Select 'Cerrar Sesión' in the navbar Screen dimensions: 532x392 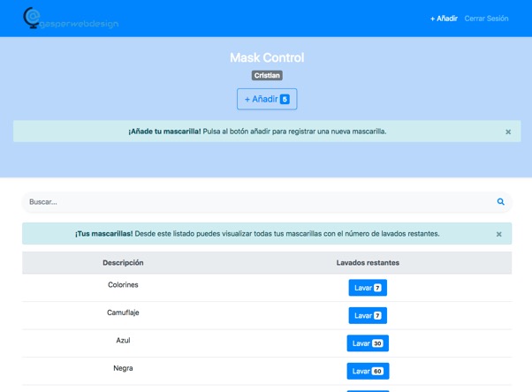click(x=486, y=18)
